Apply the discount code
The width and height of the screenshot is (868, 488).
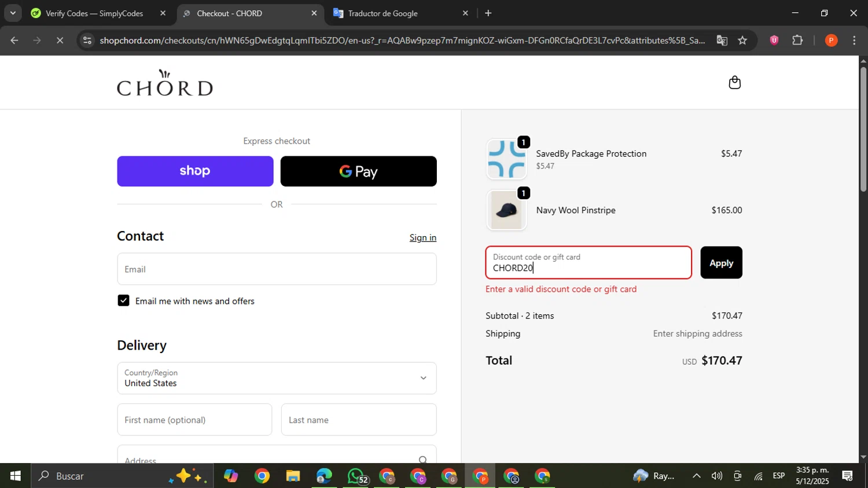(x=721, y=263)
